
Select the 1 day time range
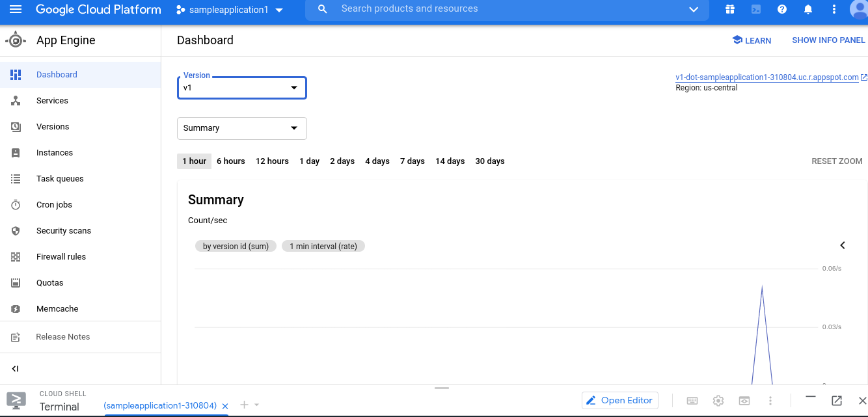pyautogui.click(x=309, y=161)
